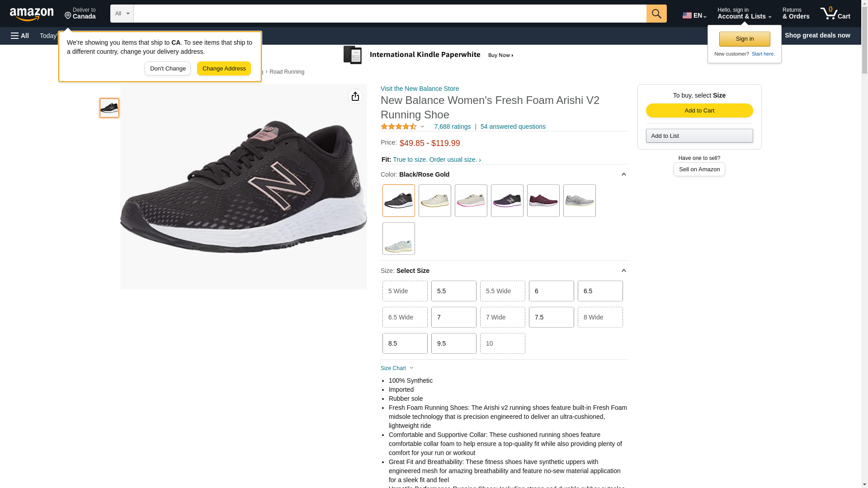
Task: Choose the burgundy shoe color swatch
Action: 543,201
